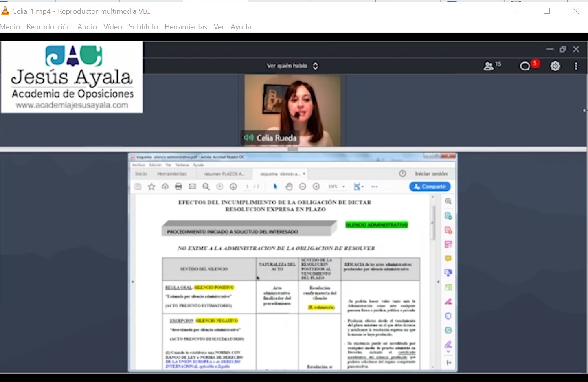Open the three-dot meeting options menu
Viewport: 588px width, 382px height.
click(x=576, y=66)
